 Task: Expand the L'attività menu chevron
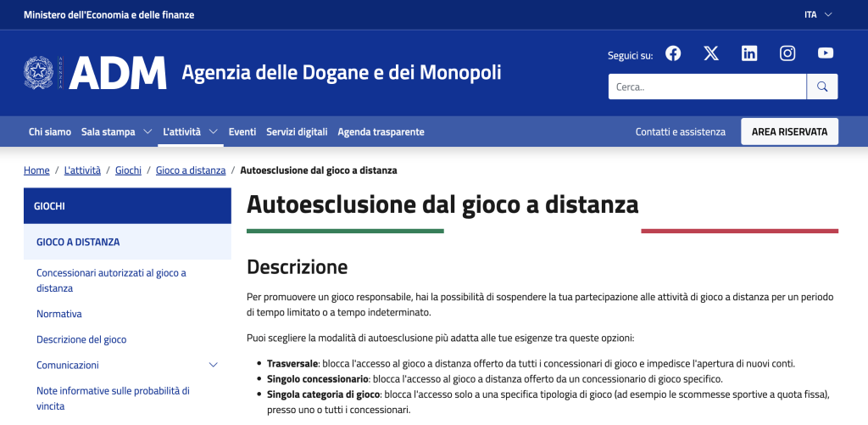(x=213, y=131)
